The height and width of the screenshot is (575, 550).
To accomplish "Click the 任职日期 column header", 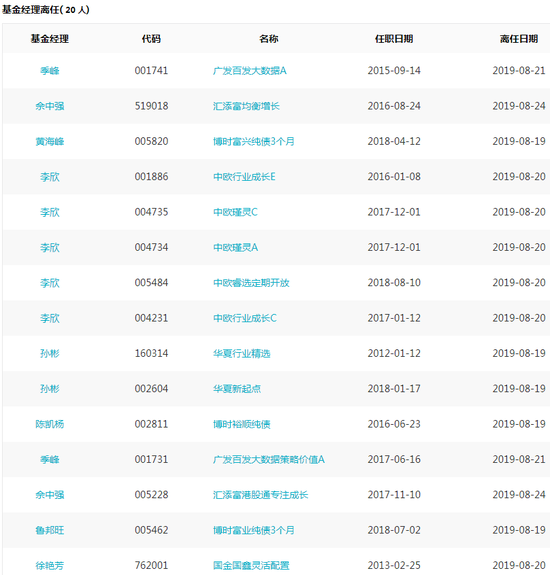I will click(394, 39).
